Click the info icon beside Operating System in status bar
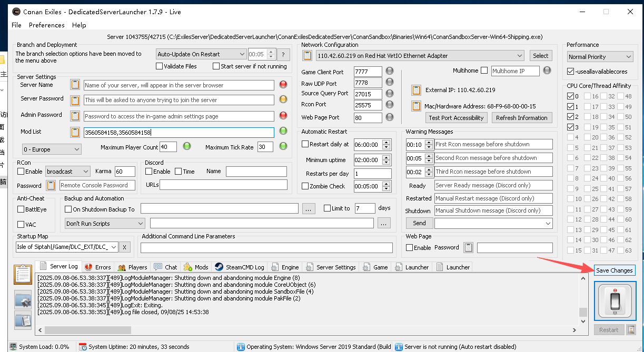This screenshot has height=352, width=644. pyautogui.click(x=241, y=347)
